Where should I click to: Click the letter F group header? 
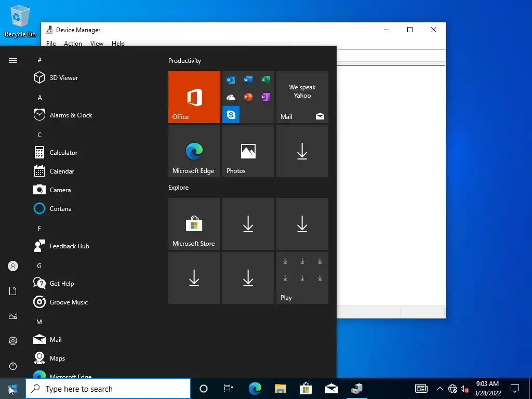39,229
